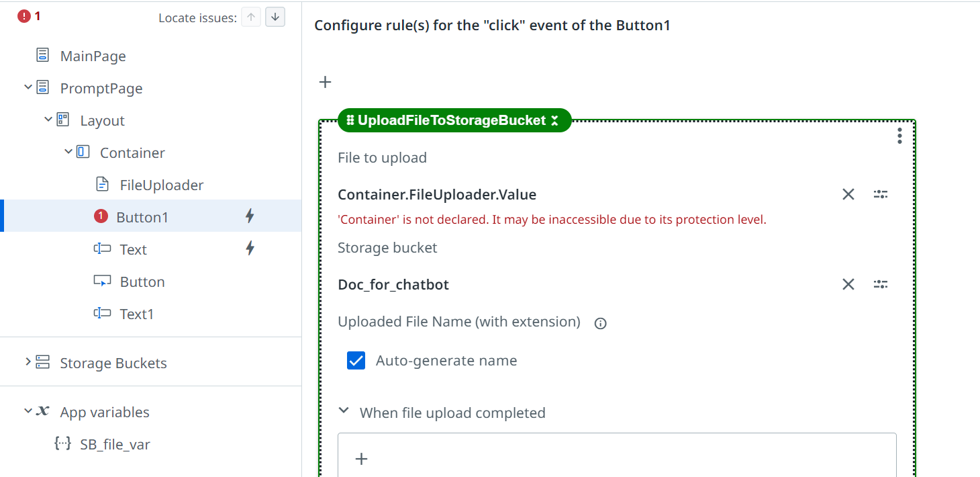Clear the Doc_for_chatbot storage bucket value
The image size is (980, 477).
click(848, 284)
